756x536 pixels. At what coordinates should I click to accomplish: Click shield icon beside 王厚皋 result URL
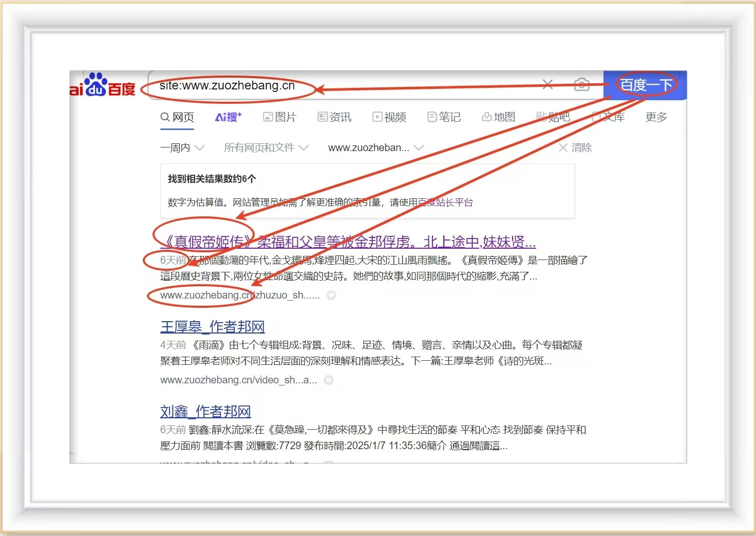[329, 380]
